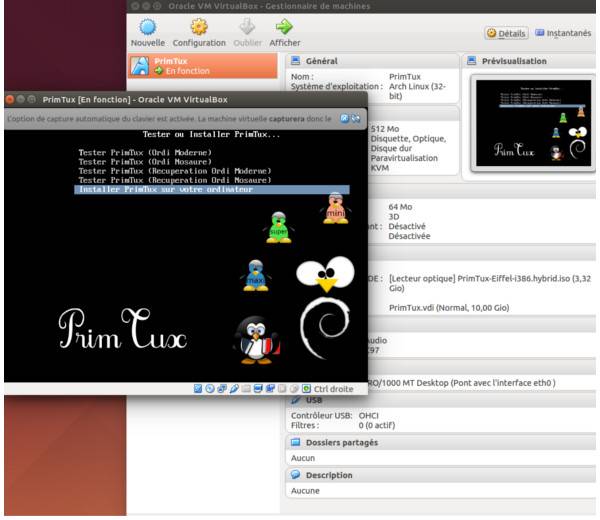Image resolution: width=600 pixels, height=520 pixels.
Task: Click the 'mini' penguin in the VM screen
Action: click(x=335, y=209)
